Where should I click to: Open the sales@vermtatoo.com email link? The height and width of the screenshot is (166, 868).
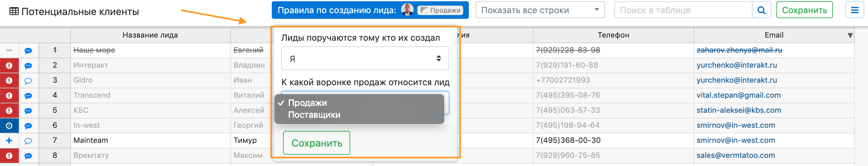click(x=736, y=155)
